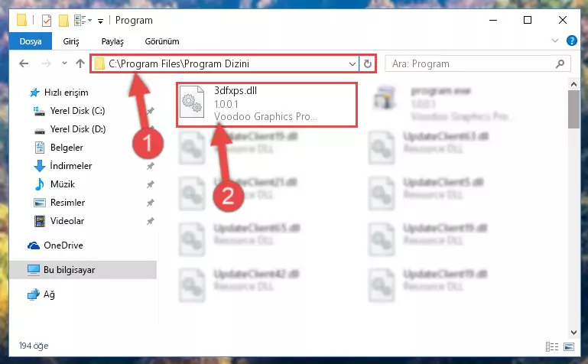Select the 3dfxps.dll file
Screen dimensions: 588x364
pos(267,104)
